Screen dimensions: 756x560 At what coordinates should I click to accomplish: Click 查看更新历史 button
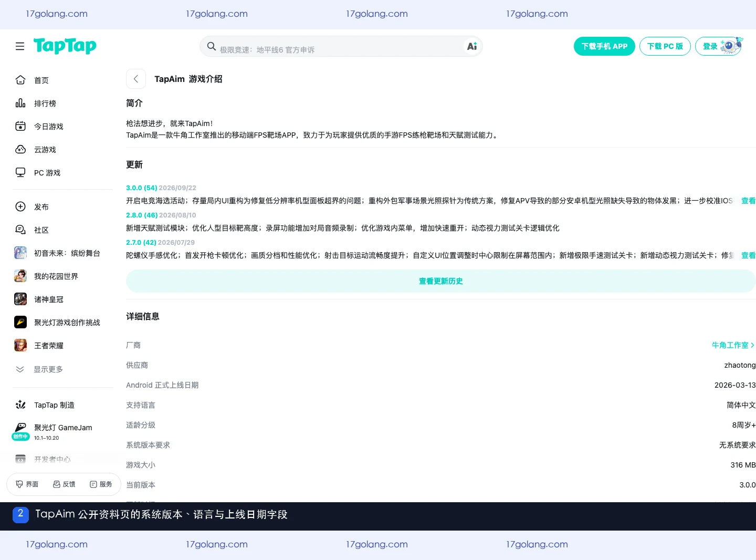[x=441, y=281]
